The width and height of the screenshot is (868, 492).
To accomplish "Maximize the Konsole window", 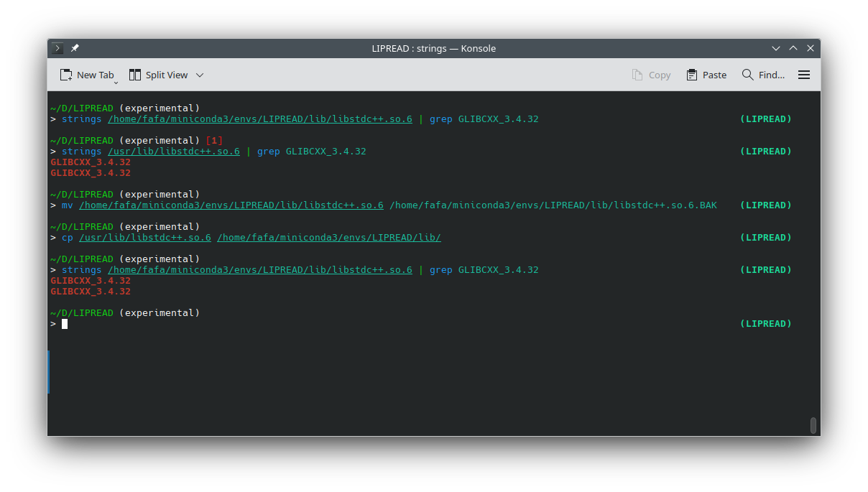I will pos(793,48).
